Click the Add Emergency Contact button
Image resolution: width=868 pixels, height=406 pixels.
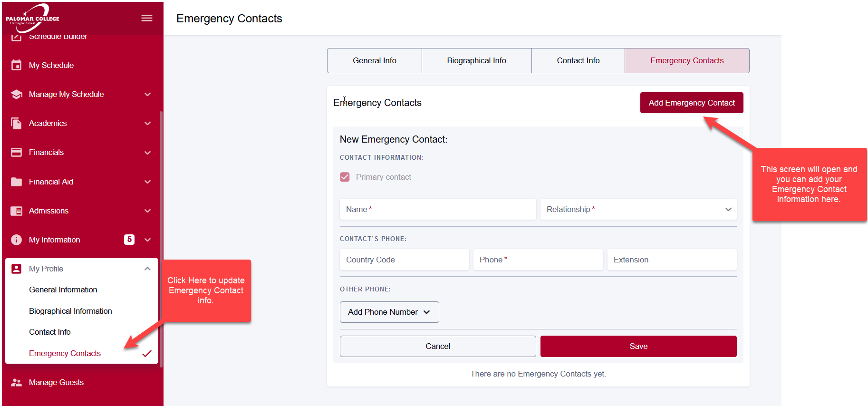point(692,103)
